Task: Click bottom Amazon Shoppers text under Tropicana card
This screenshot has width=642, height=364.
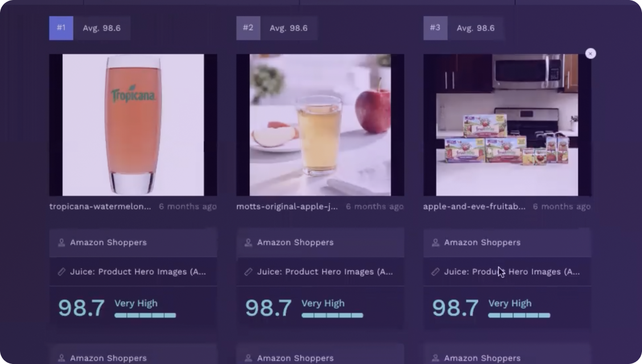Action: tap(109, 358)
